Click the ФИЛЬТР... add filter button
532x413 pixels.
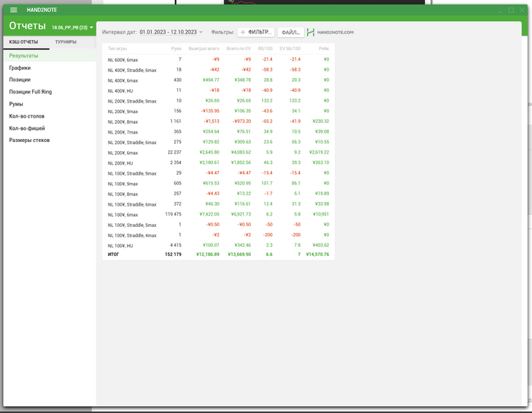pos(256,32)
